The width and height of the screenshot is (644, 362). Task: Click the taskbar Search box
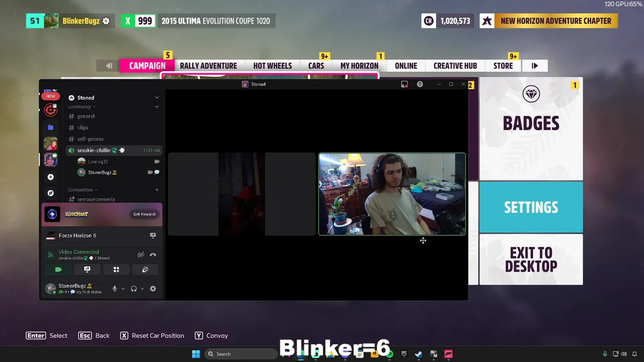[240, 354]
